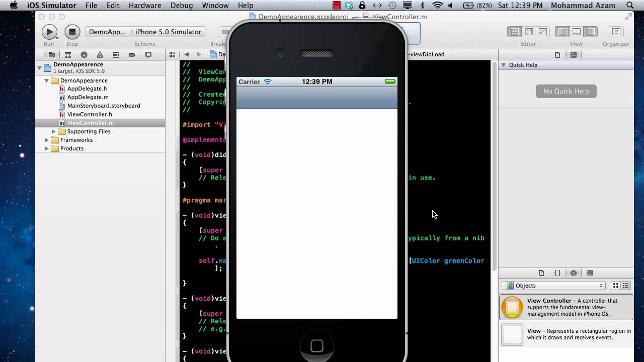Screen dimensions: 644x362
Task: Show the File Template library icon
Action: pyautogui.click(x=541, y=273)
